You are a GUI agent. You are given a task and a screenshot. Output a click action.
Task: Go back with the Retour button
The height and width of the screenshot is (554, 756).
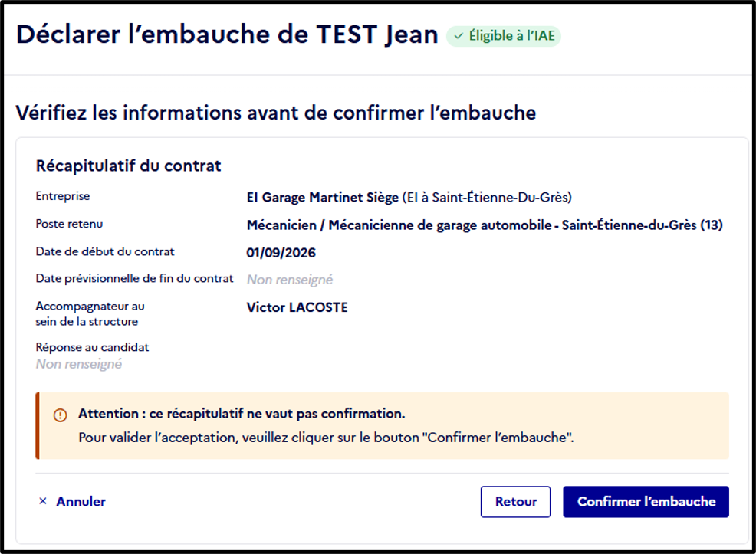pos(515,501)
